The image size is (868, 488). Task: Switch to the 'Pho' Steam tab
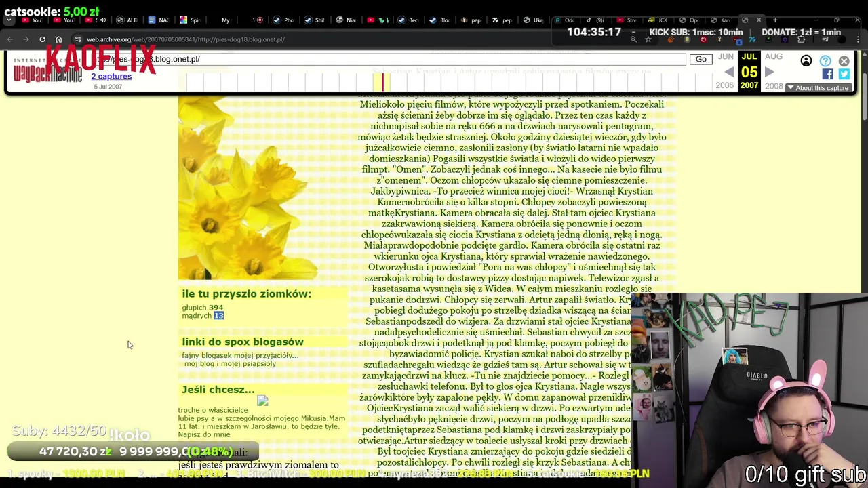pos(283,20)
